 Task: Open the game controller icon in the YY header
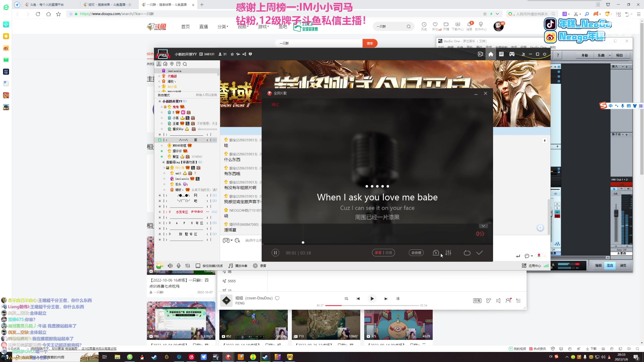[x=512, y=54]
